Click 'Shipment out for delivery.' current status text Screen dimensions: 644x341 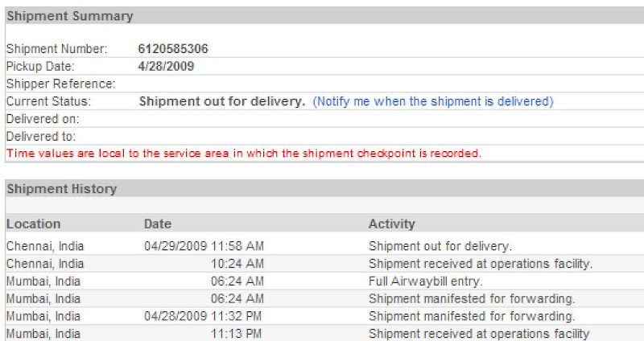(222, 101)
